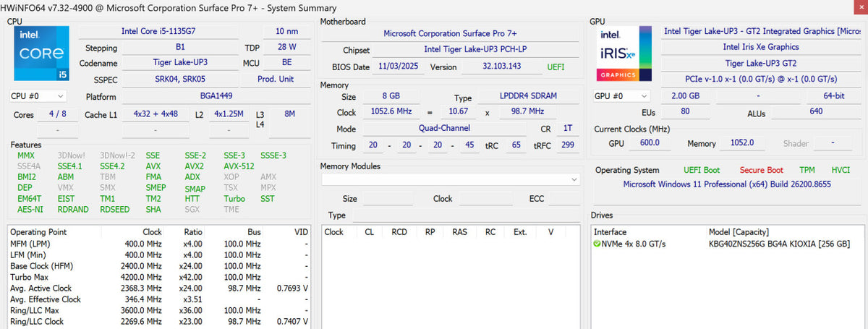Click the EM64T feature label
This screenshot has width=868, height=329.
coord(30,199)
